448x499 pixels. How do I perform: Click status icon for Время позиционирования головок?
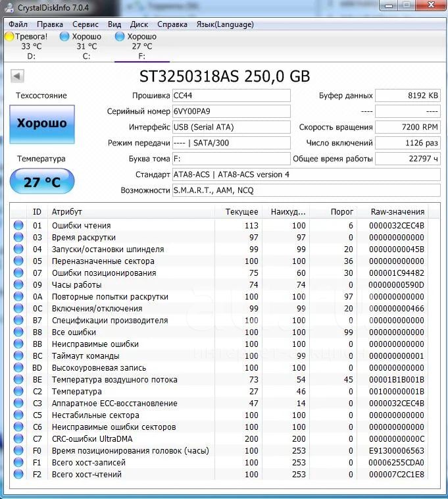point(18,450)
